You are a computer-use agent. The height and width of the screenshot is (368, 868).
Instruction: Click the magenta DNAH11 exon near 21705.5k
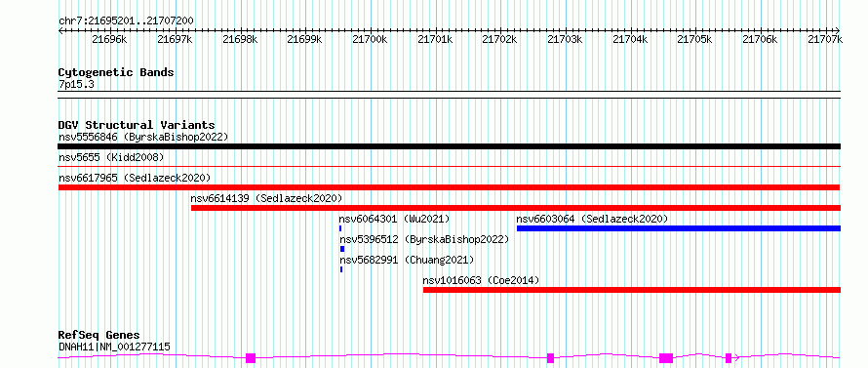pos(729,358)
